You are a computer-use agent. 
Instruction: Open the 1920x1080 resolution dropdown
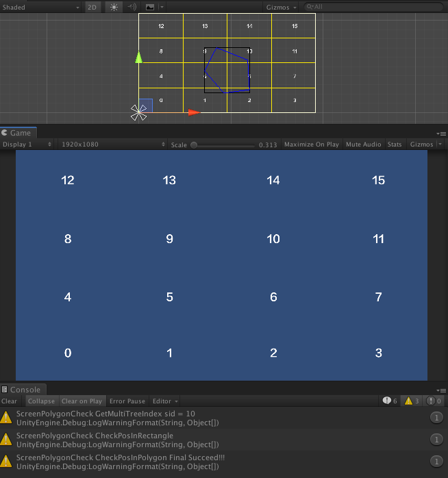point(113,144)
